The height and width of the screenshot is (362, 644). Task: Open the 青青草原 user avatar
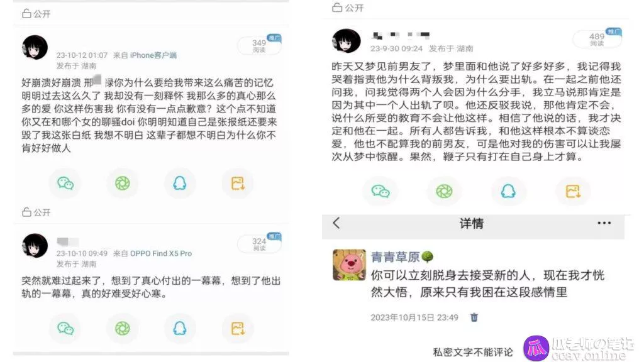pyautogui.click(x=349, y=265)
